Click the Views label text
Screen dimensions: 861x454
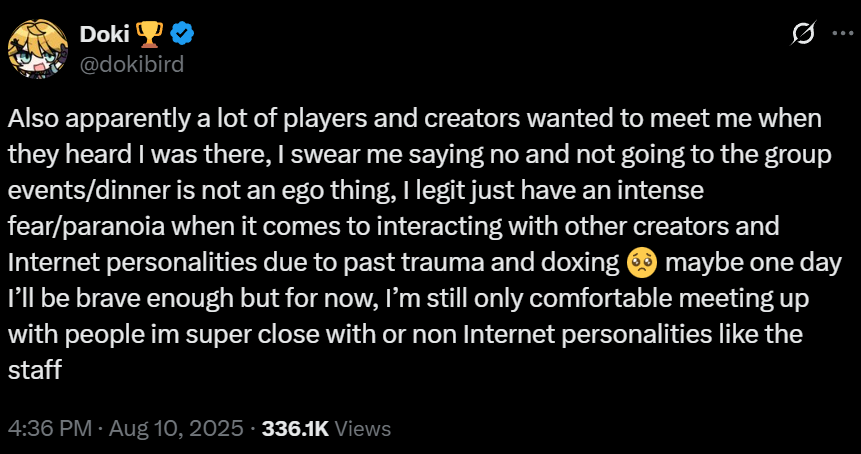[x=362, y=428]
